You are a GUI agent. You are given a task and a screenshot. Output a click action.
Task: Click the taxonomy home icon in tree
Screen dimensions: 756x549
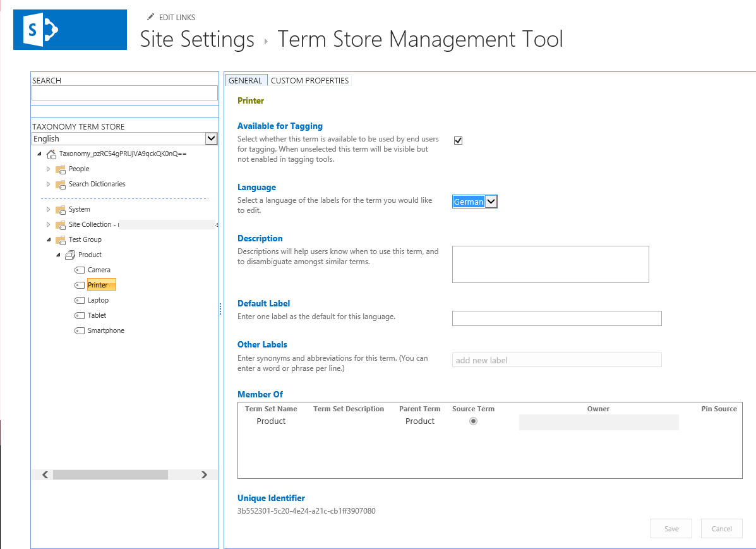(51, 154)
